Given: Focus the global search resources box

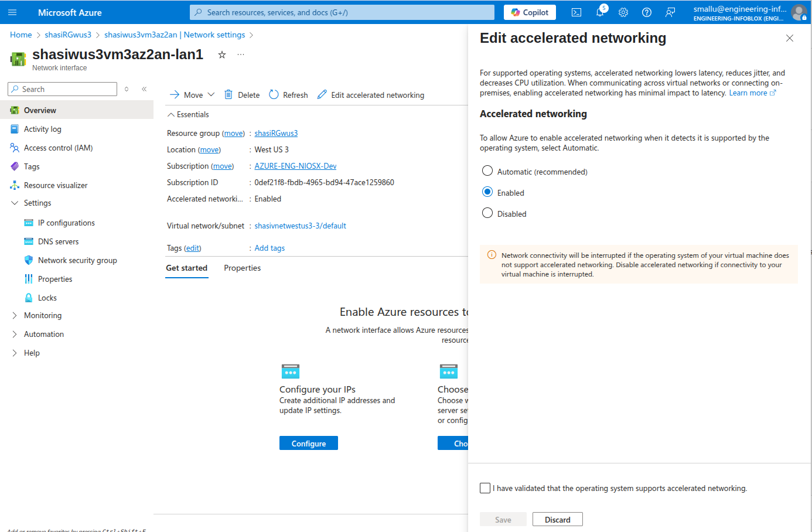Looking at the screenshot, I should tap(342, 12).
